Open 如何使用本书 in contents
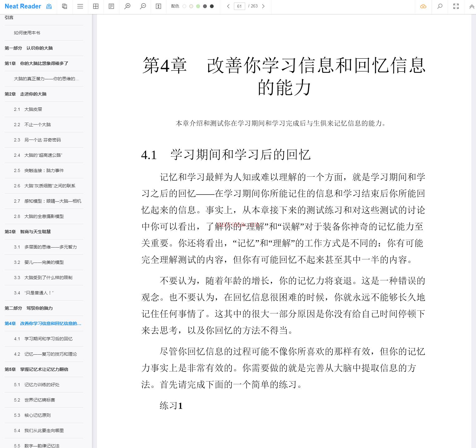 [x=27, y=33]
